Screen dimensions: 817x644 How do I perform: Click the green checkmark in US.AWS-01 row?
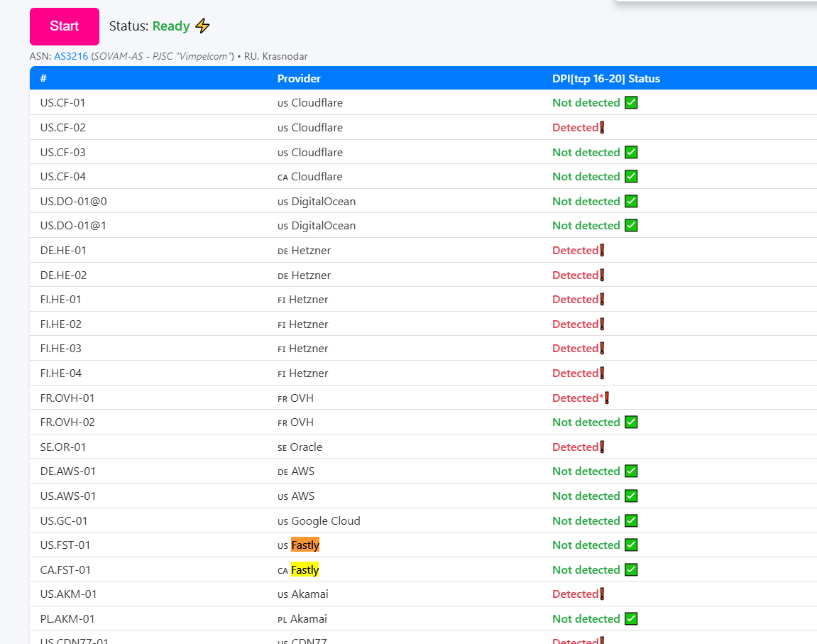coord(631,496)
